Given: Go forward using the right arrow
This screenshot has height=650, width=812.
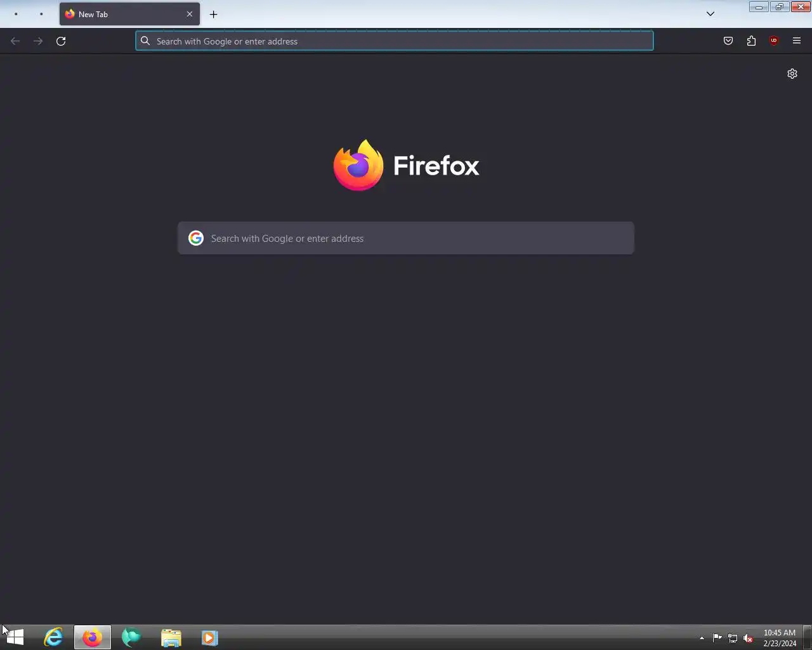Looking at the screenshot, I should click(38, 41).
